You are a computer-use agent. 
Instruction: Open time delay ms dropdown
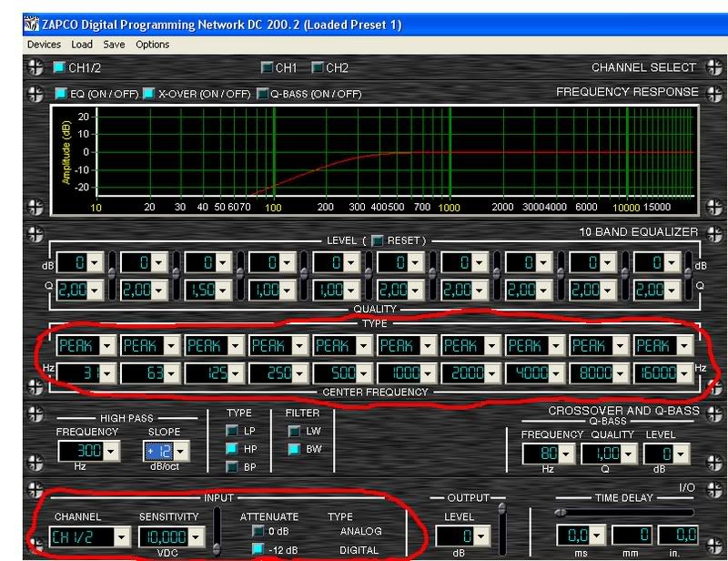pos(597,535)
